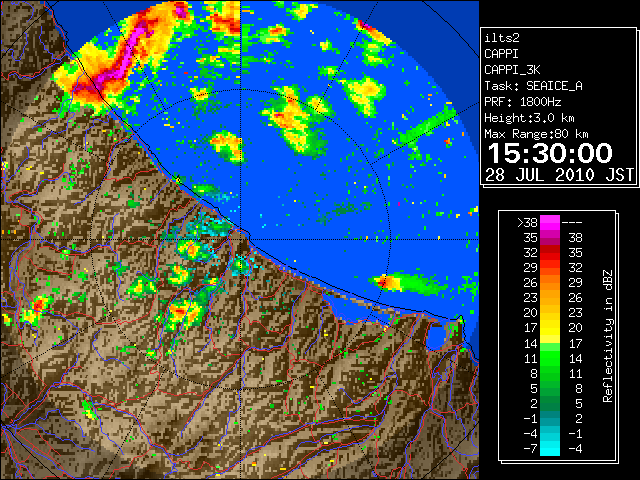Click the 'Reflectivity in dBZ' legend title

[608, 336]
